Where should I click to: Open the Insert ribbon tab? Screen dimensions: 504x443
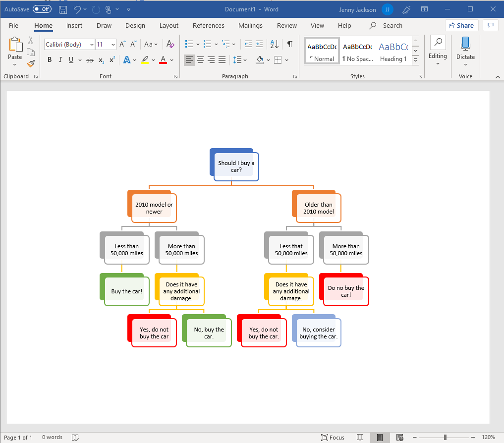[x=74, y=26]
